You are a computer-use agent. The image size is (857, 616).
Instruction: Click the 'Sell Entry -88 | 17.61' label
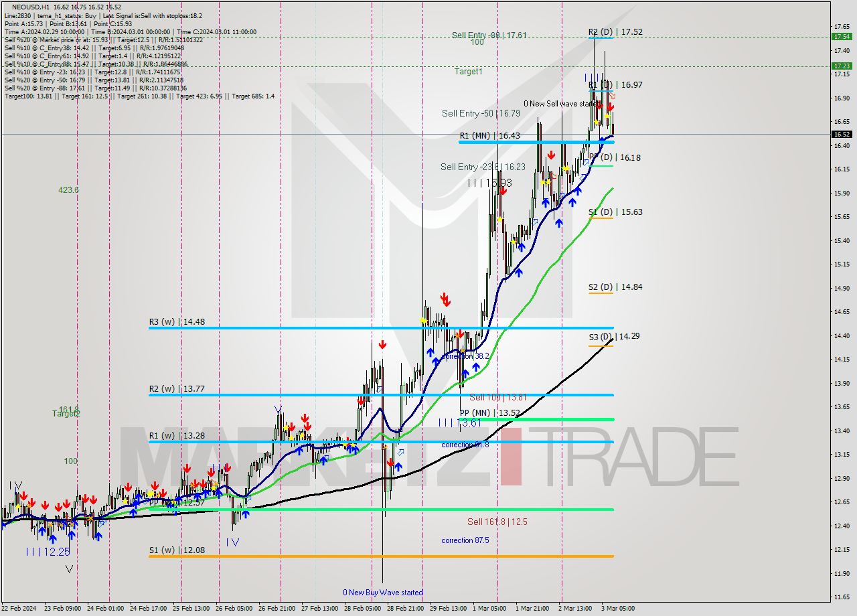(489, 35)
